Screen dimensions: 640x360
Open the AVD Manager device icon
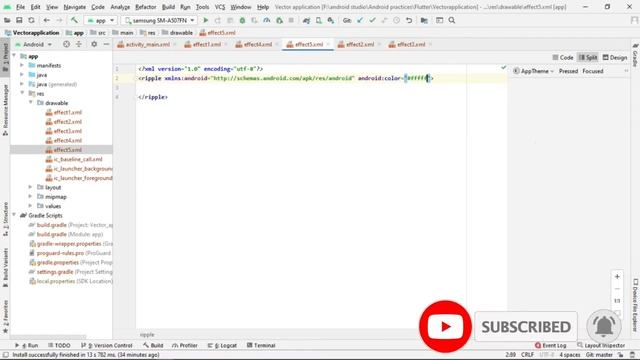point(318,20)
